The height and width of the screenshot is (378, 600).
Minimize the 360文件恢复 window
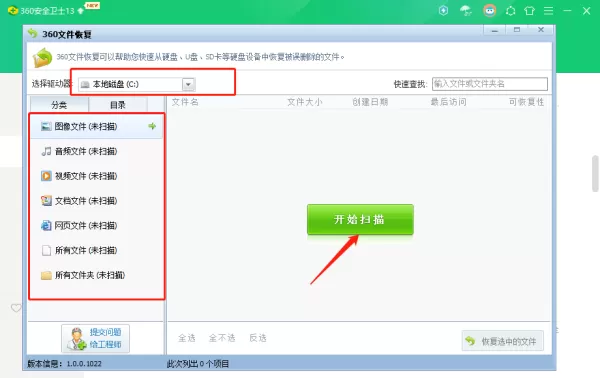[495, 30]
